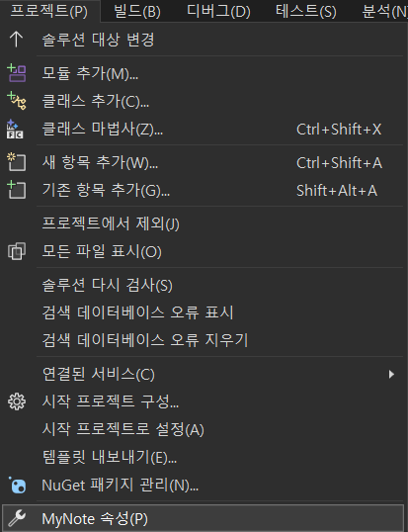Open the 테스트(S) menu

[306, 12]
